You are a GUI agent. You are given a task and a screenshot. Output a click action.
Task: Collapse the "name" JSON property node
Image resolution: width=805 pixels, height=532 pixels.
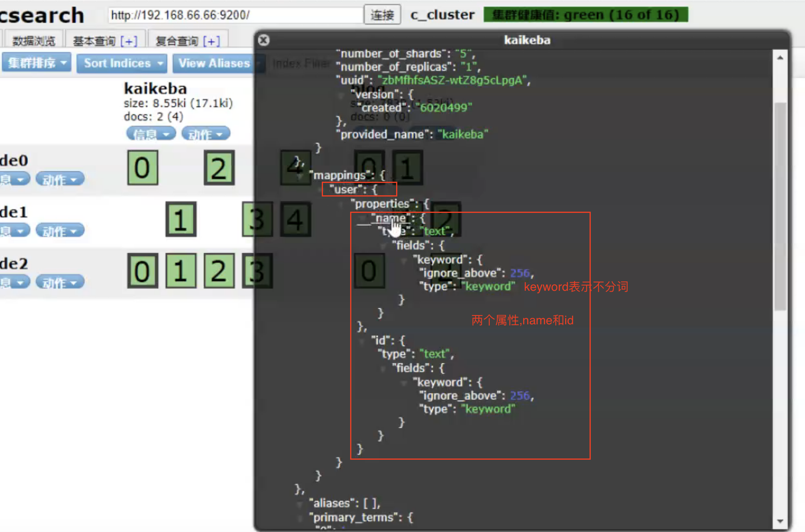[362, 218]
